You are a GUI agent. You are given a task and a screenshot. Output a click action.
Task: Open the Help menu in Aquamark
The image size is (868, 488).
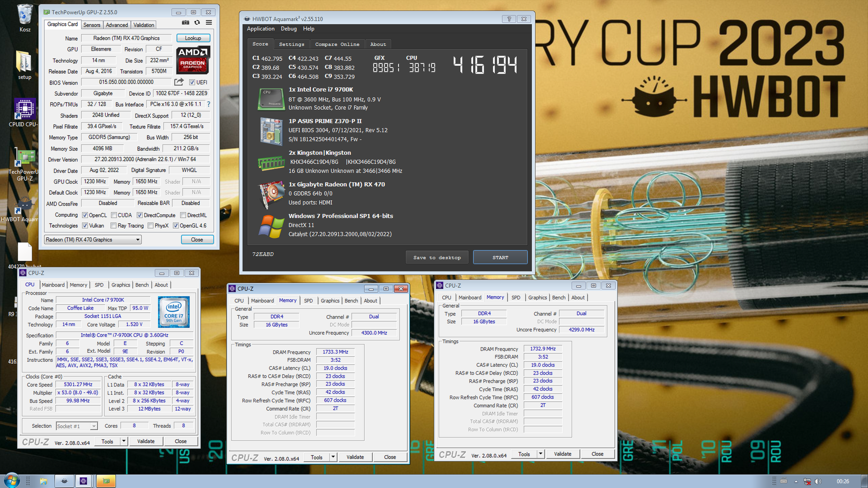click(x=309, y=29)
